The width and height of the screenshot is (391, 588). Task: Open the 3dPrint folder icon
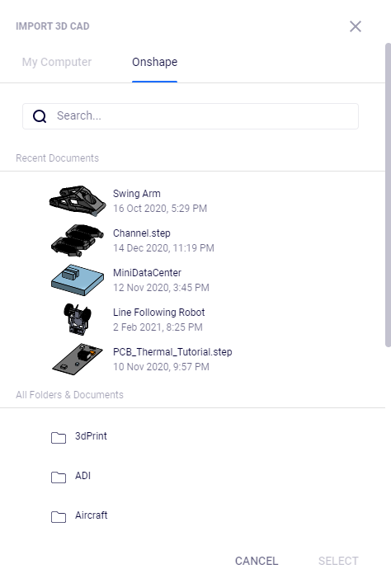click(x=59, y=437)
